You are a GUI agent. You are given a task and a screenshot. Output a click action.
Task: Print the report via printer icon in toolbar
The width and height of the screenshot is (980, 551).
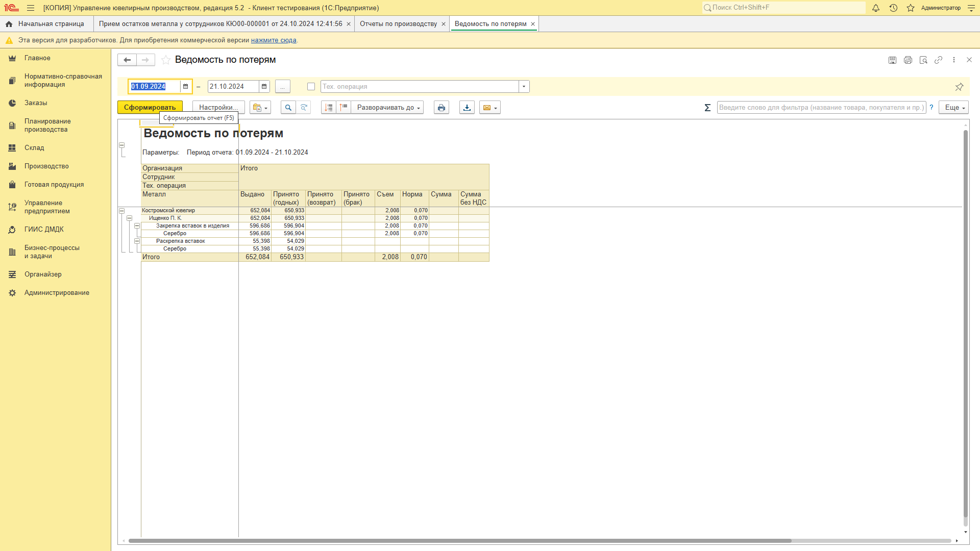tap(442, 108)
